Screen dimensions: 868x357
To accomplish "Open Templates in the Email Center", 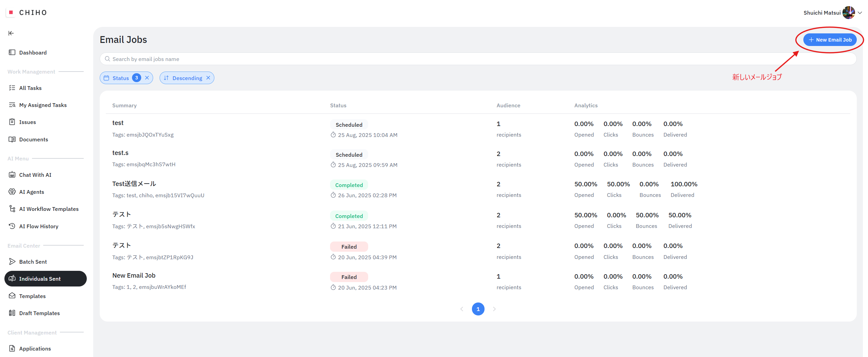I will (x=32, y=296).
